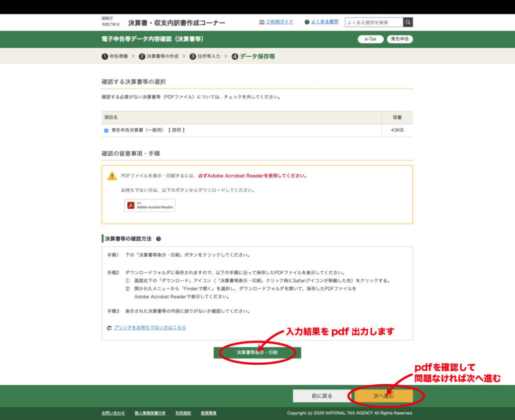
Task: Click the magnifier search icon button
Action: [x=408, y=23]
